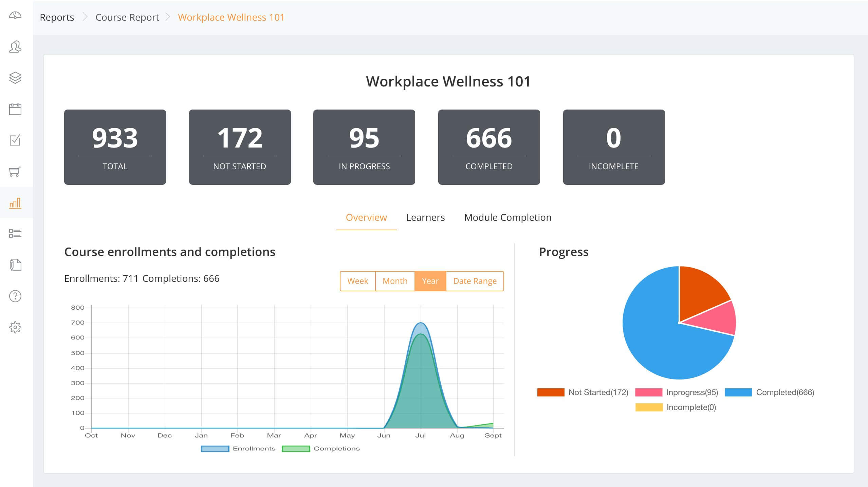The width and height of the screenshot is (868, 487).
Task: Go to Reports breadcrumb link
Action: coord(57,17)
